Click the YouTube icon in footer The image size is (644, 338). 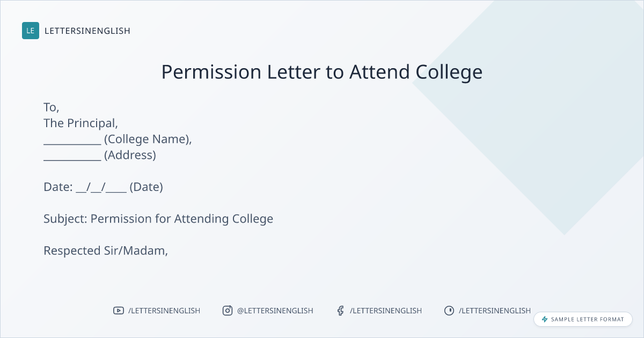coord(119,311)
